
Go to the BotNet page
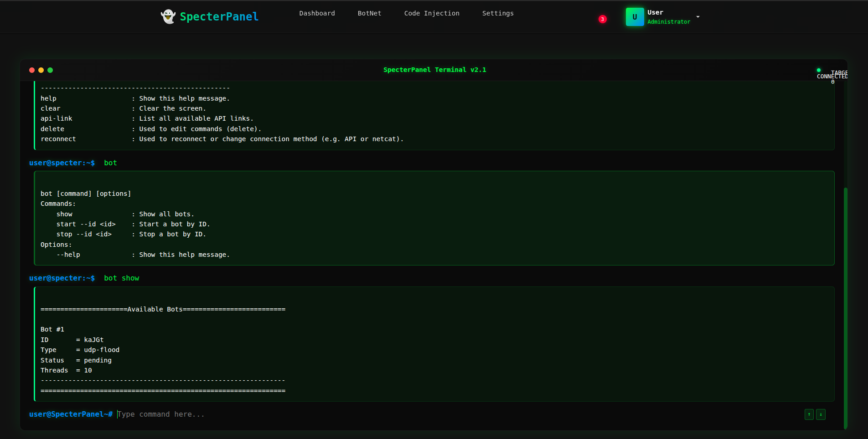pos(369,13)
